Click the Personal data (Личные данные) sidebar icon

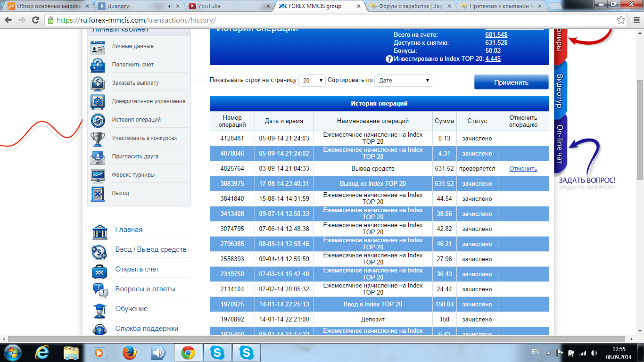(x=98, y=47)
